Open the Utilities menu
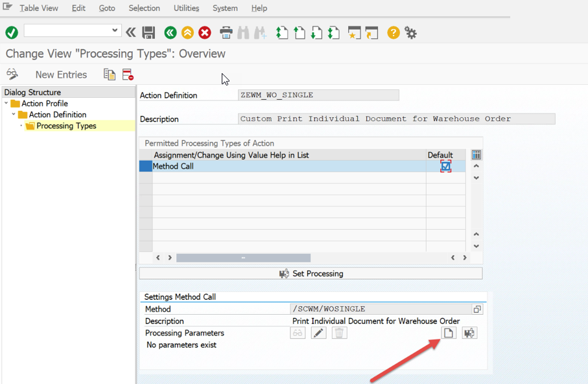The width and height of the screenshot is (588, 384). point(186,8)
